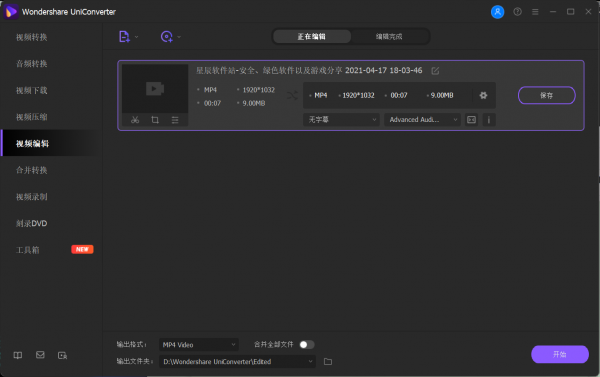600x377 pixels.
Task: Click the Wondershare UniConverter logo icon
Action: tap(11, 12)
